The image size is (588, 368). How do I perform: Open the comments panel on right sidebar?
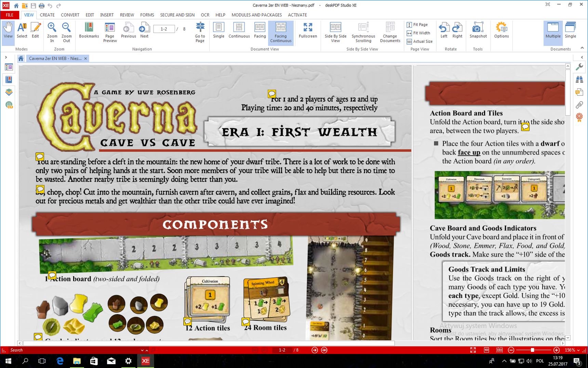(579, 92)
